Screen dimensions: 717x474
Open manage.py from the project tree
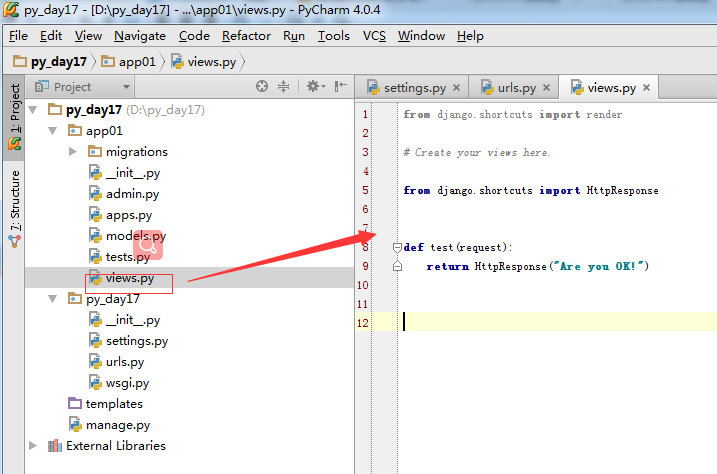(x=117, y=425)
